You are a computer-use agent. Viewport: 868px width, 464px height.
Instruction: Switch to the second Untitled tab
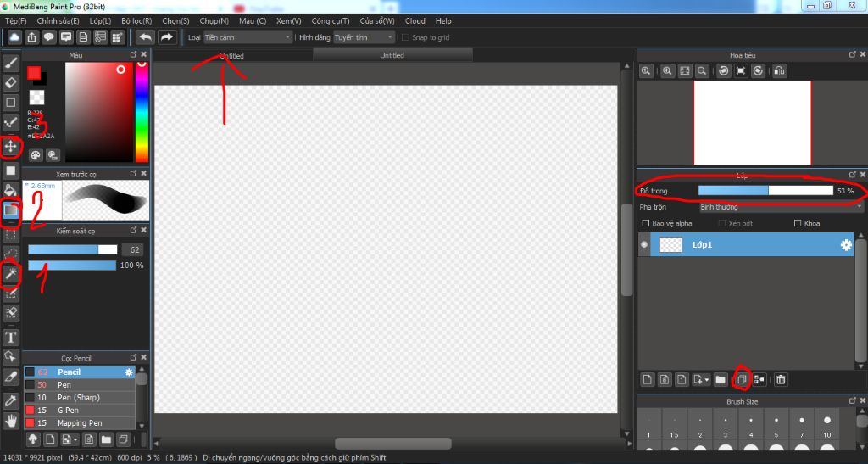pos(392,55)
